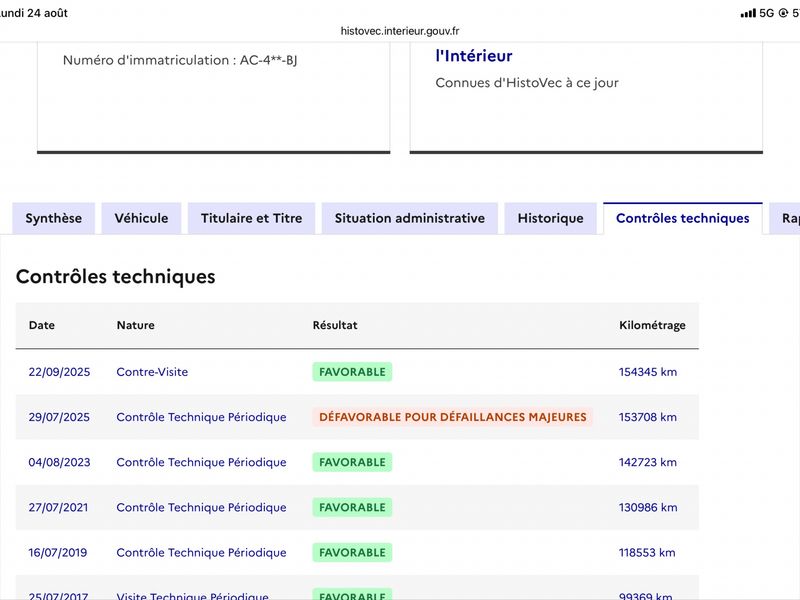Select the Situation administrative tab
Image resolution: width=800 pixels, height=600 pixels.
(410, 218)
